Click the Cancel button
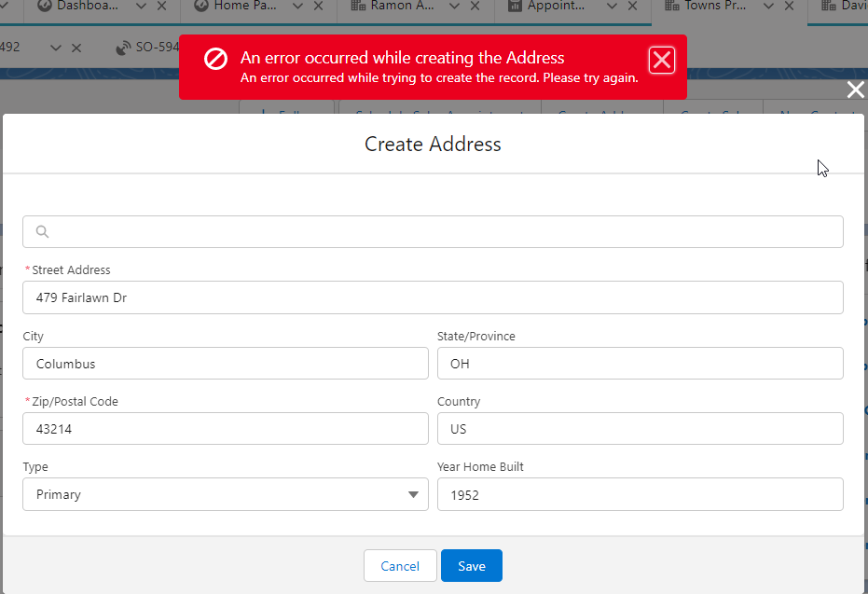The width and height of the screenshot is (868, 594). pos(399,565)
